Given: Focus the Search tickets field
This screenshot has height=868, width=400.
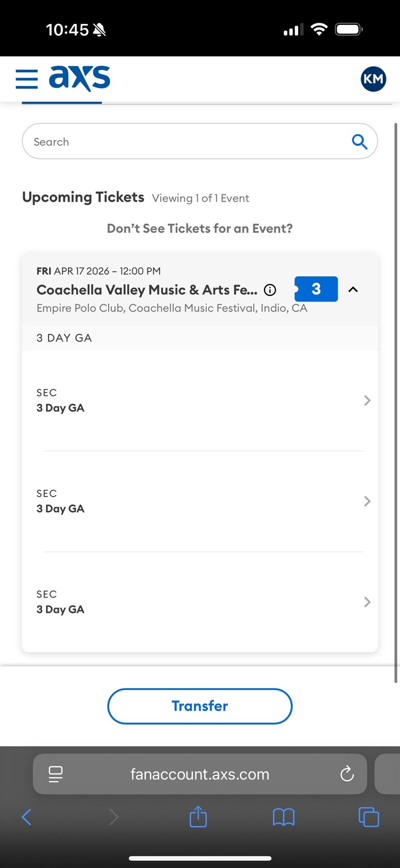Looking at the screenshot, I should [181, 142].
